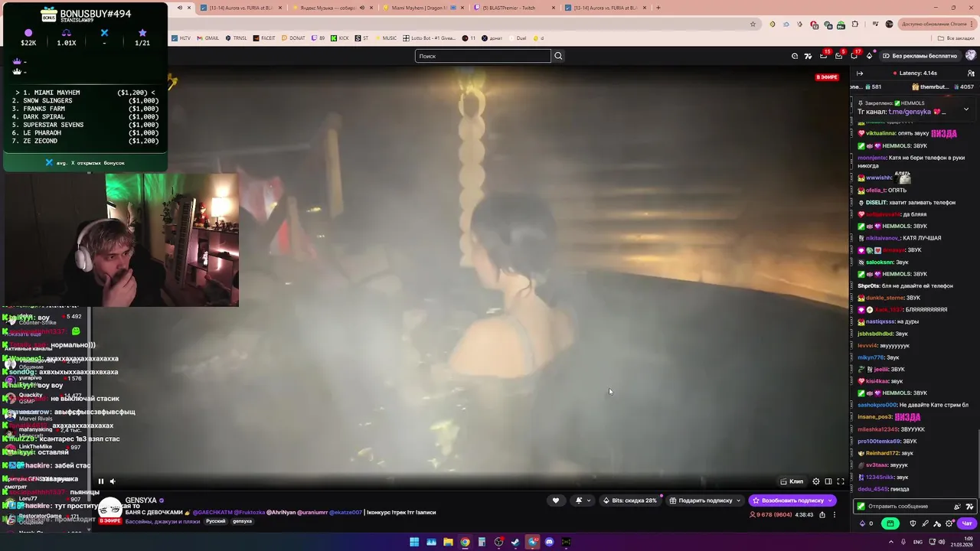The image size is (980, 551).
Task: Open the Windows Start menu
Action: 414,542
